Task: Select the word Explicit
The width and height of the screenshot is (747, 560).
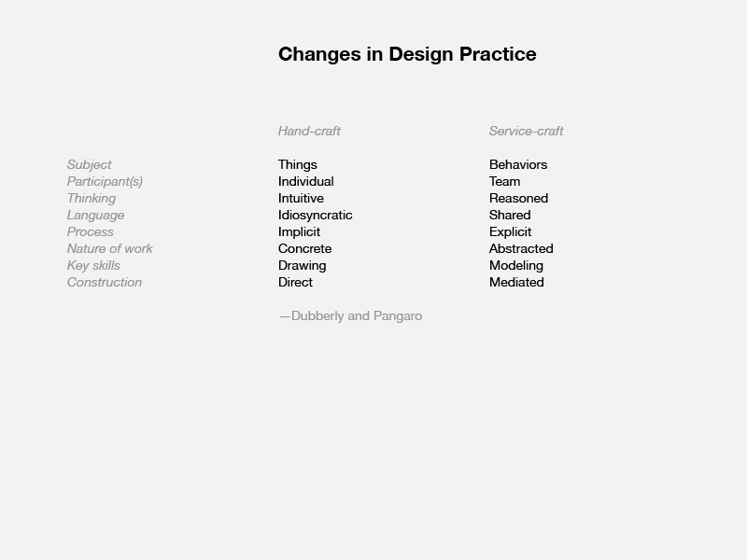Action: [x=510, y=232]
